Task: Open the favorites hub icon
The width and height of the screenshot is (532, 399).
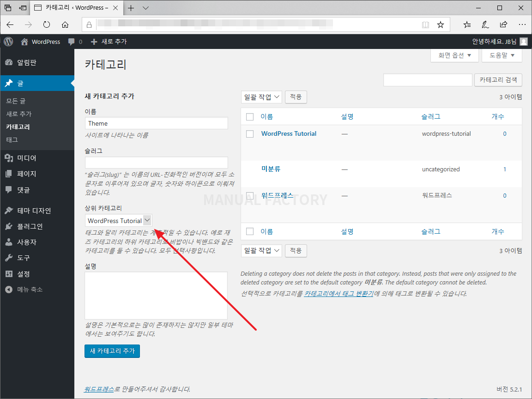Action: 467,24
